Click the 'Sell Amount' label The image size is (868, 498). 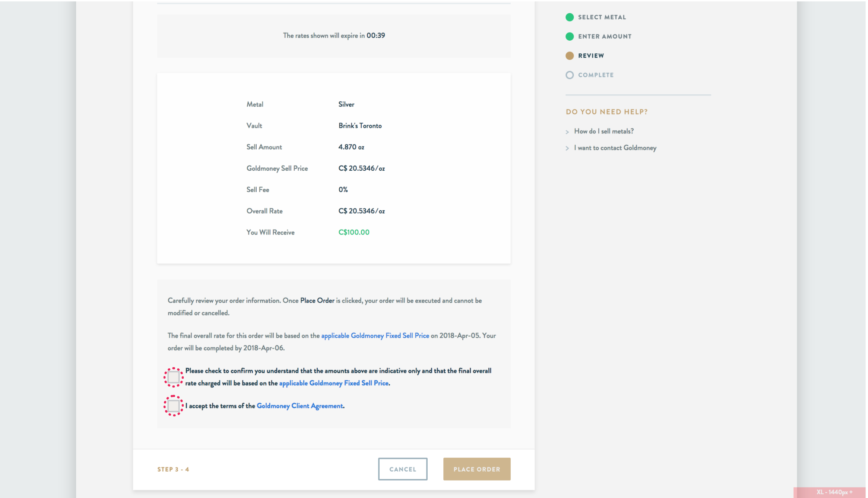coord(264,147)
